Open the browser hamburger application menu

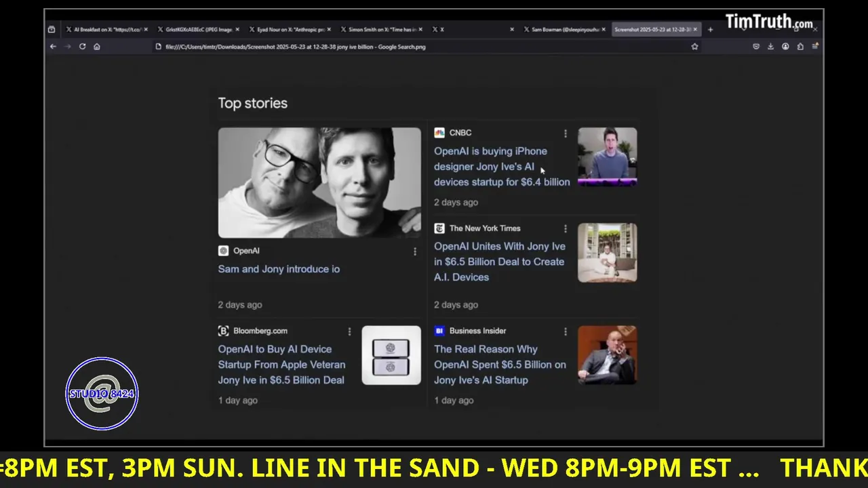coord(814,47)
